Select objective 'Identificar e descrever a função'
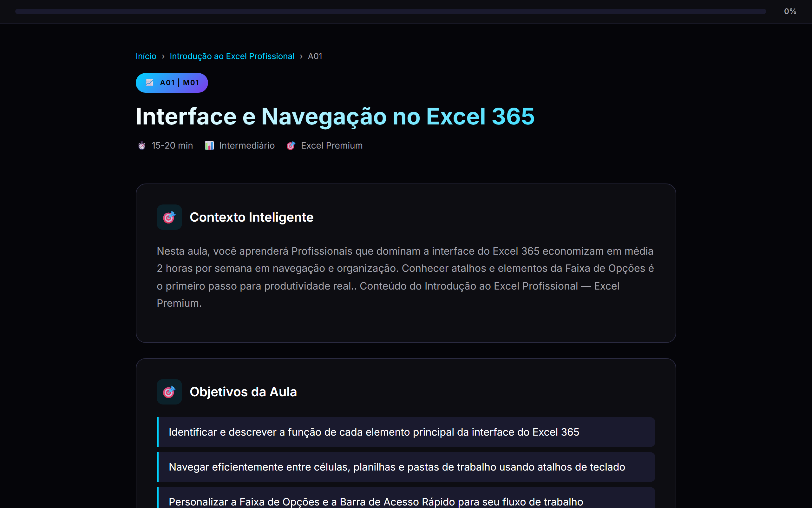Image resolution: width=812 pixels, height=508 pixels. [406, 432]
